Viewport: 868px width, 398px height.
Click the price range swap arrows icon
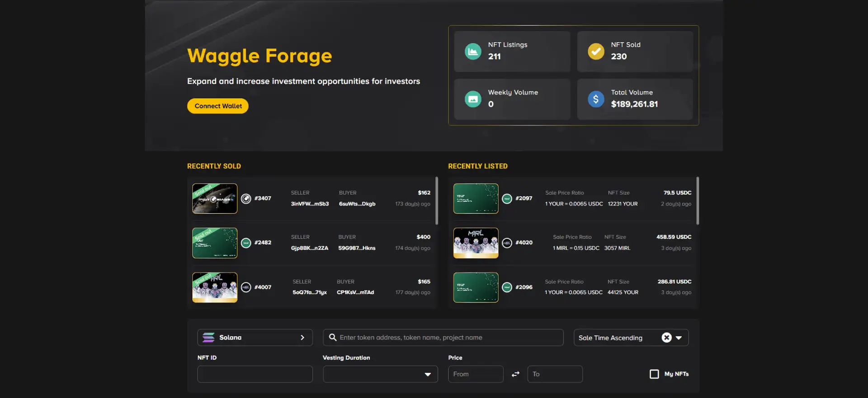pyautogui.click(x=515, y=374)
